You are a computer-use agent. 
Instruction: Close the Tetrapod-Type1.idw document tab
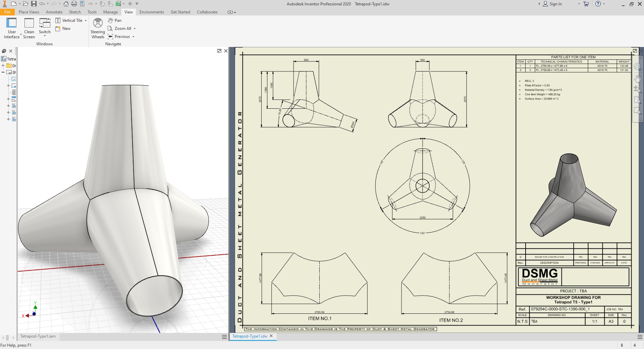pos(271,336)
